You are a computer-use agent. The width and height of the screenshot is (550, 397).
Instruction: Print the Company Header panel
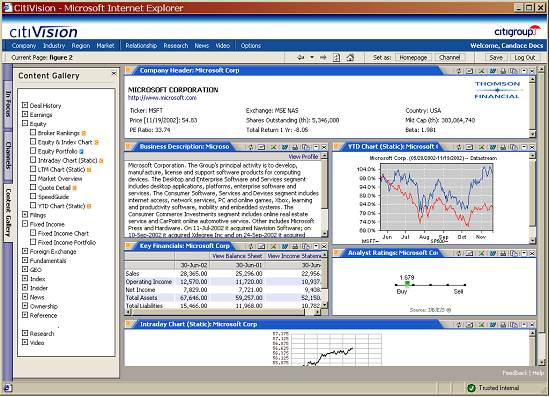click(x=503, y=71)
